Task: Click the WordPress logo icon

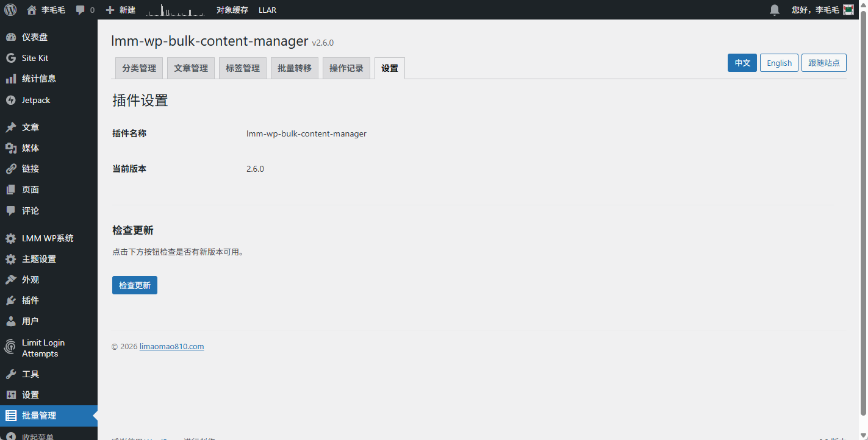Action: tap(10, 10)
